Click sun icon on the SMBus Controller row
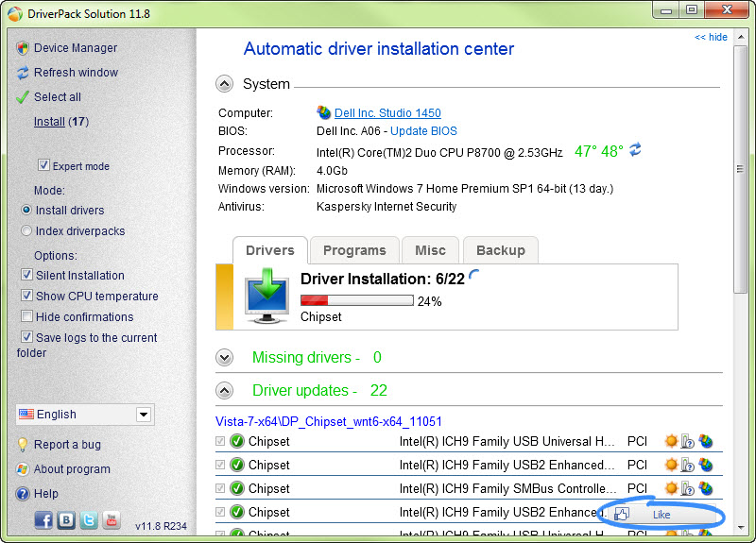This screenshot has width=756, height=543. point(671,488)
